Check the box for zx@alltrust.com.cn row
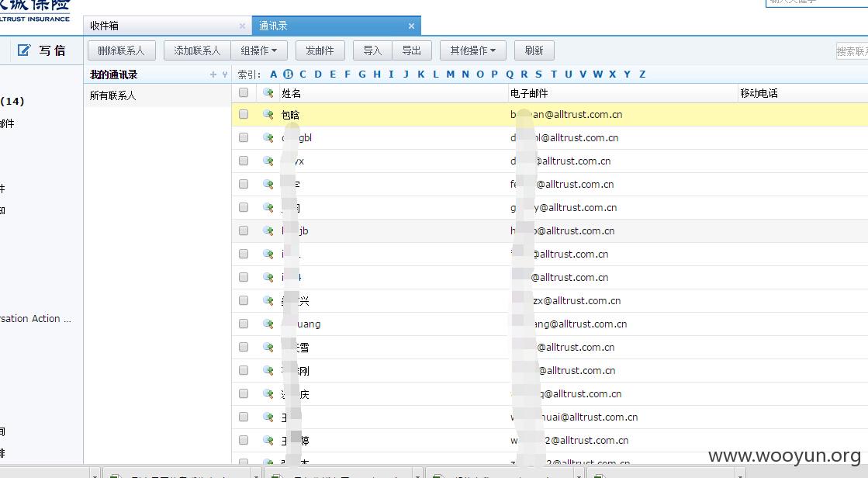Screen dimensions: 868x478 point(244,300)
